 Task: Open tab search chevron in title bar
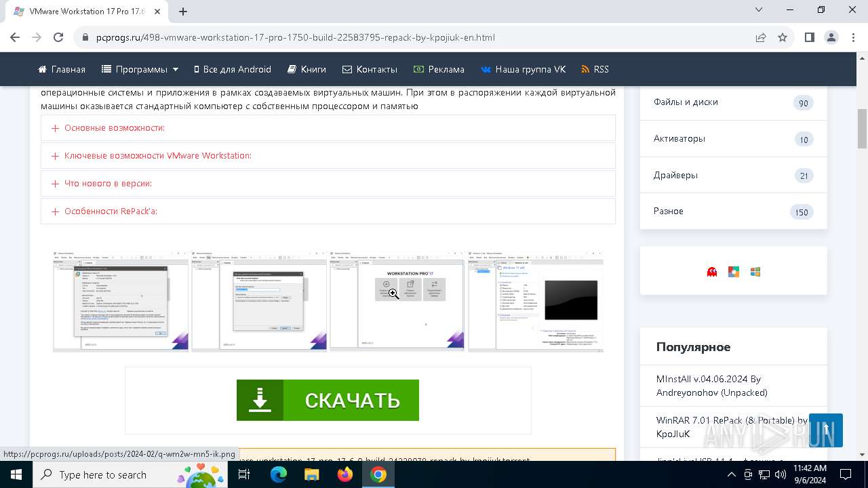click(759, 10)
